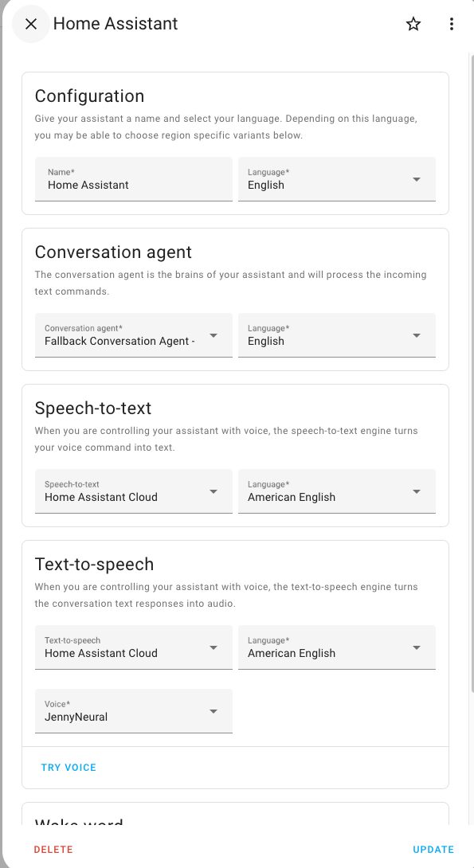474x868 pixels.
Task: Delete this assistant
Action: [53, 849]
